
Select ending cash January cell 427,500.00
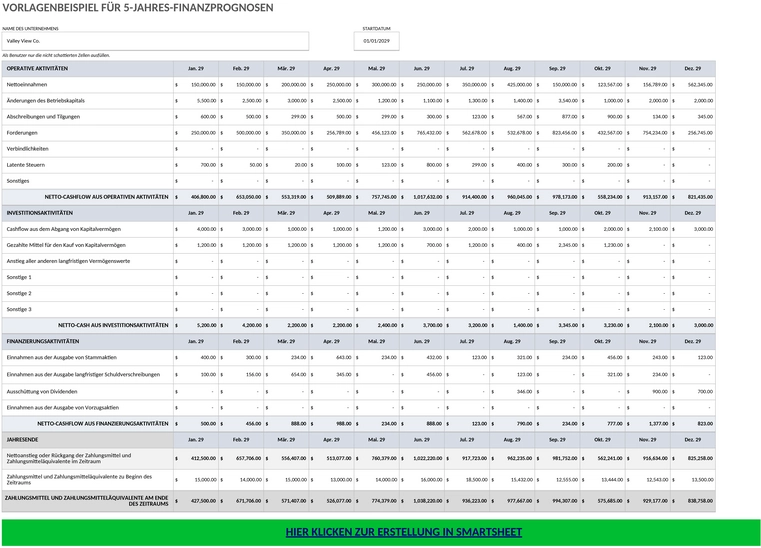click(196, 501)
